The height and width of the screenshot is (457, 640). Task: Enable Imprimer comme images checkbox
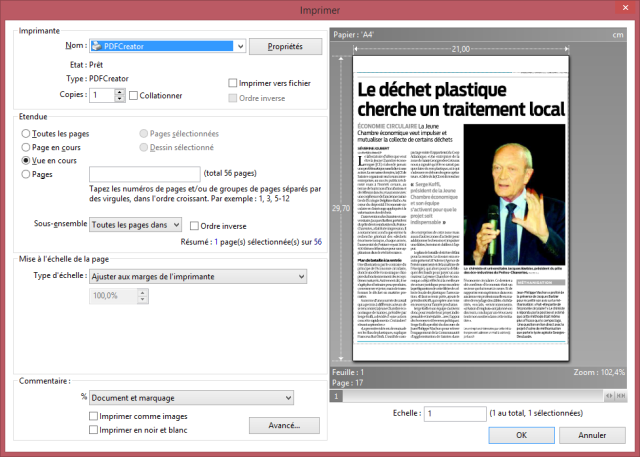tap(94, 416)
